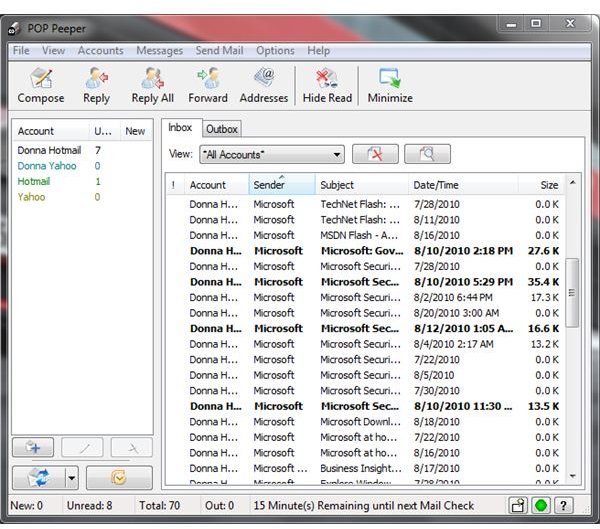Screen dimensions: 600x529
Task: Open the View menu
Action: (53, 51)
